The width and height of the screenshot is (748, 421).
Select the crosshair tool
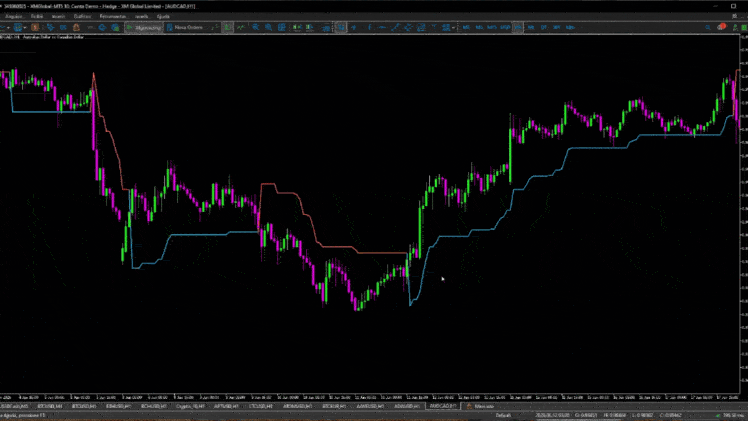353,27
